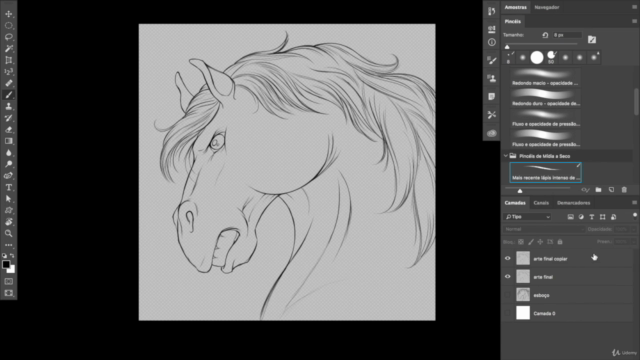The image size is (640, 360).
Task: Open the background color picker
Action: coord(12,269)
